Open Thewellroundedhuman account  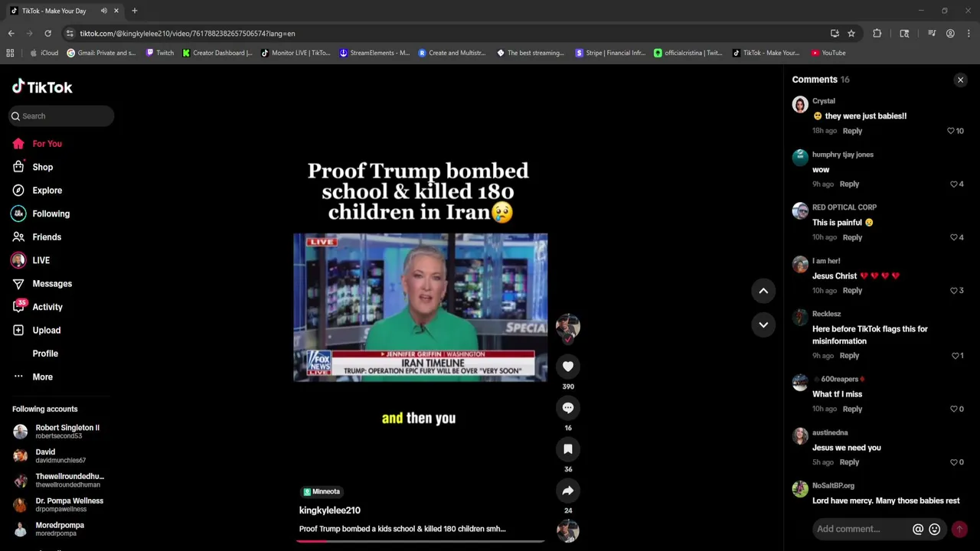click(x=60, y=481)
